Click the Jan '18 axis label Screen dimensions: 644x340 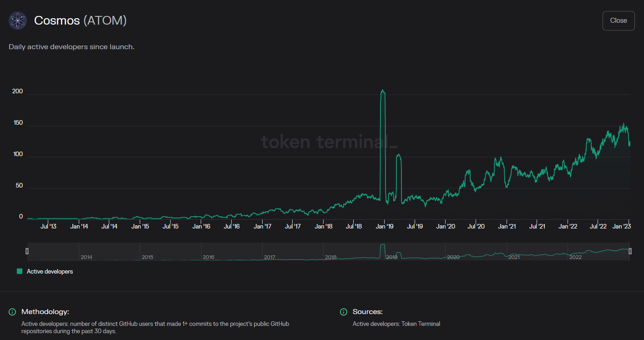[x=323, y=226]
